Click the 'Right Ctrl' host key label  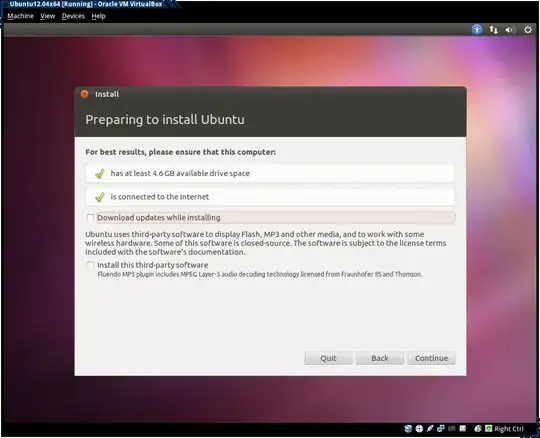[x=509, y=429]
